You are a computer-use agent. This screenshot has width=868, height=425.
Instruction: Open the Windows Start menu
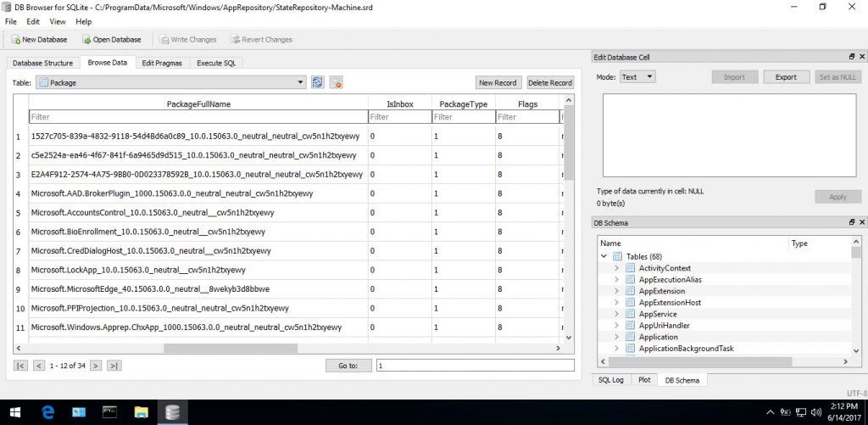pyautogui.click(x=15, y=412)
